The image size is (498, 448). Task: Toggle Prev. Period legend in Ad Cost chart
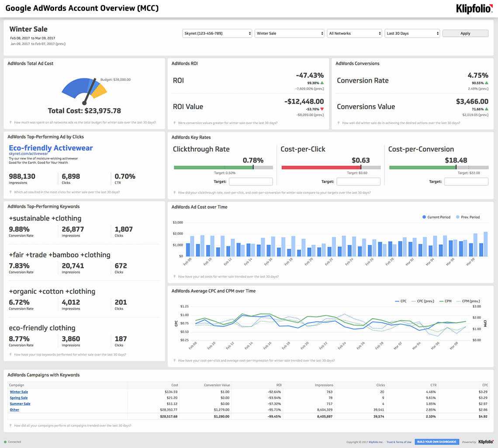(x=468, y=217)
